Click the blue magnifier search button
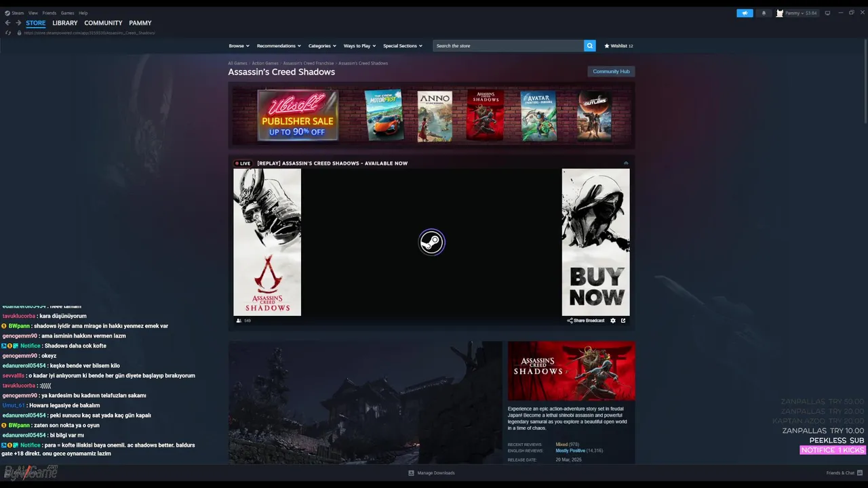This screenshot has width=868, height=488. tap(590, 45)
